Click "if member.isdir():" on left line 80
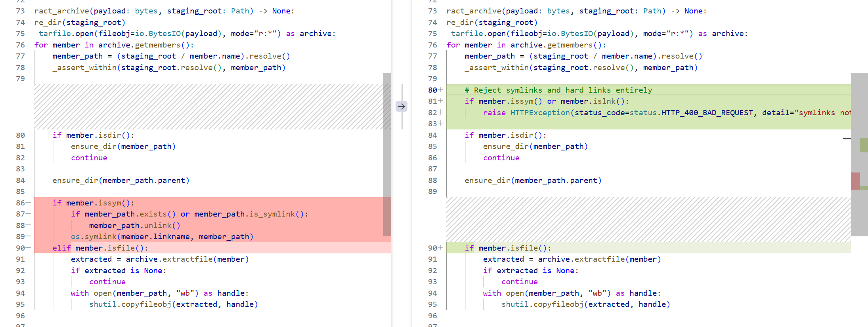The height and width of the screenshot is (327, 868). click(94, 135)
